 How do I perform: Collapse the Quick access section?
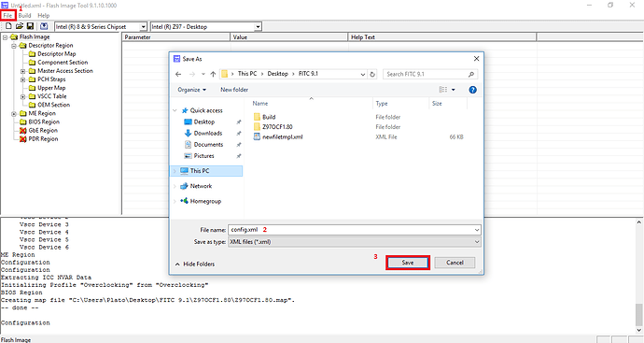point(175,110)
